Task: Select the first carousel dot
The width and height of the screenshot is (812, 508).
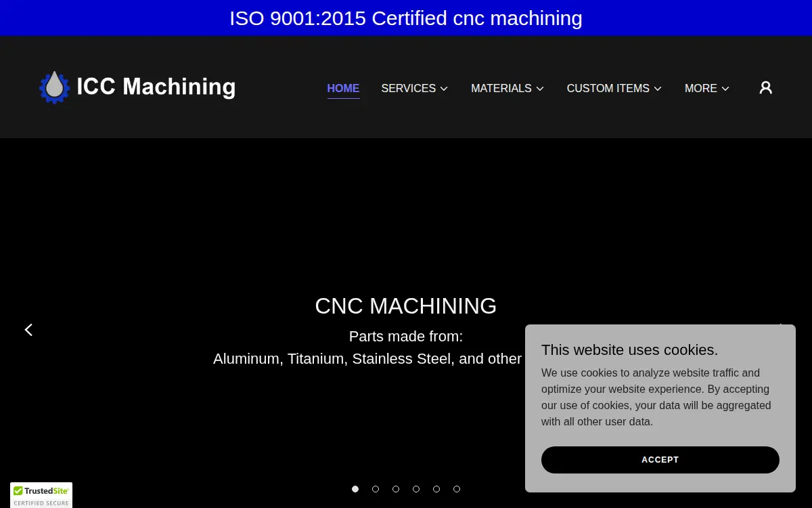Action: (355, 489)
